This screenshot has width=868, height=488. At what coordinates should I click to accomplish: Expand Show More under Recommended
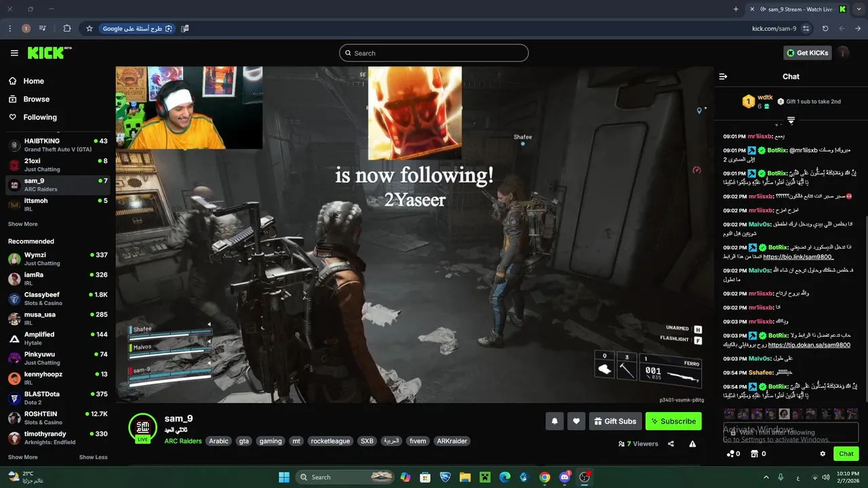point(22,457)
